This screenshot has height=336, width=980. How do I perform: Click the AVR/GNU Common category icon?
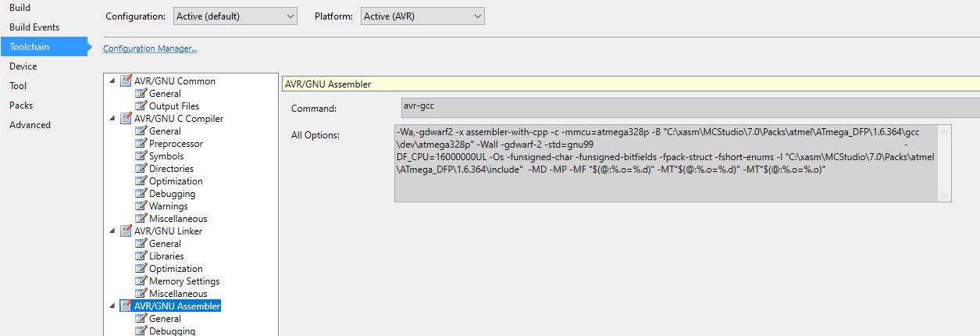pos(126,81)
